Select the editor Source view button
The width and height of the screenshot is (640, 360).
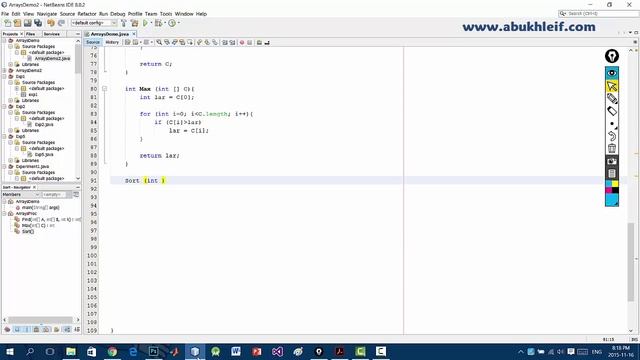click(x=93, y=42)
